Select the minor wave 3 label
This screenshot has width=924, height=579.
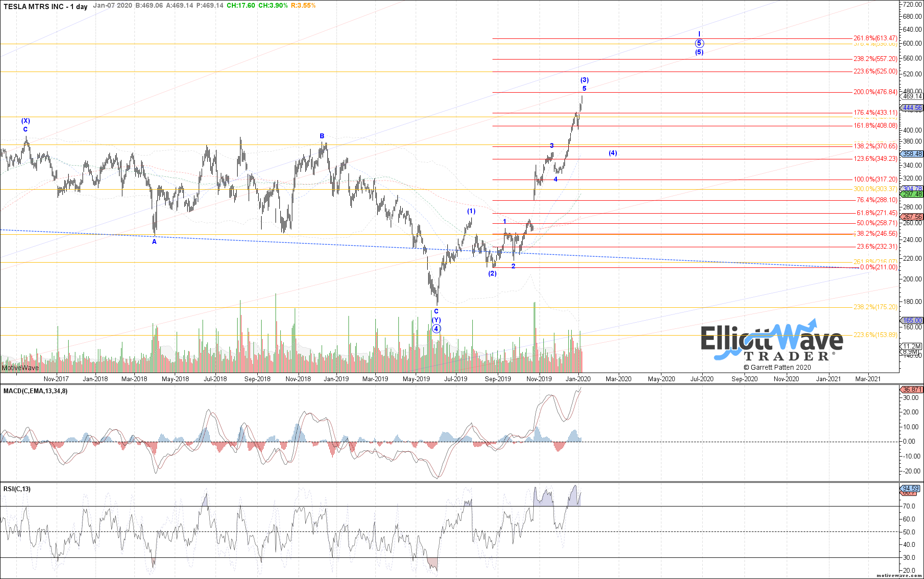point(552,145)
